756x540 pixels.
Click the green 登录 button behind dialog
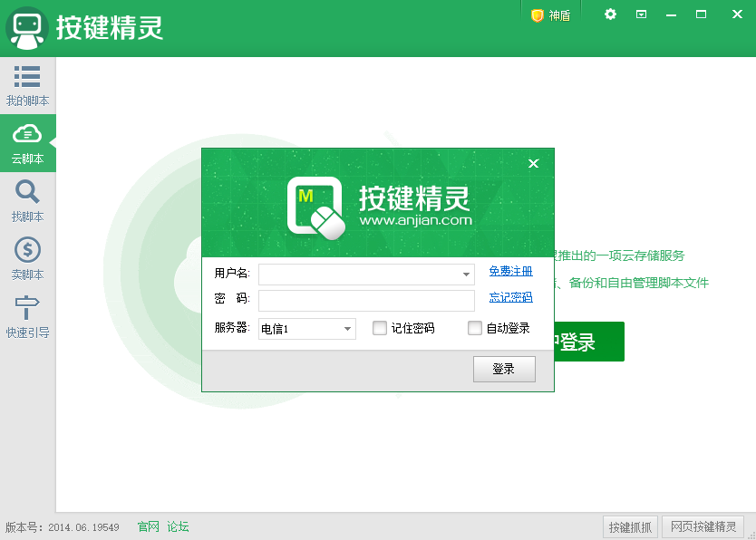coord(589,342)
